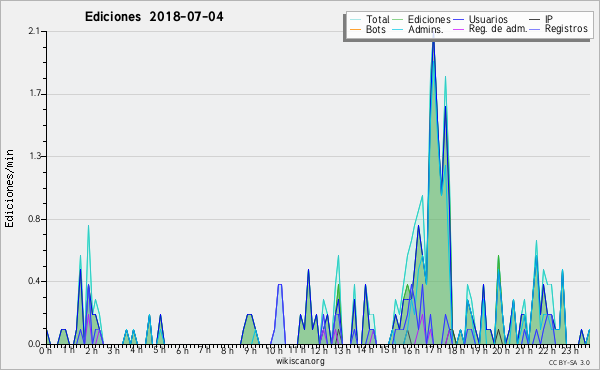
Task: Click the 4 h hour label
Action: (x=136, y=350)
